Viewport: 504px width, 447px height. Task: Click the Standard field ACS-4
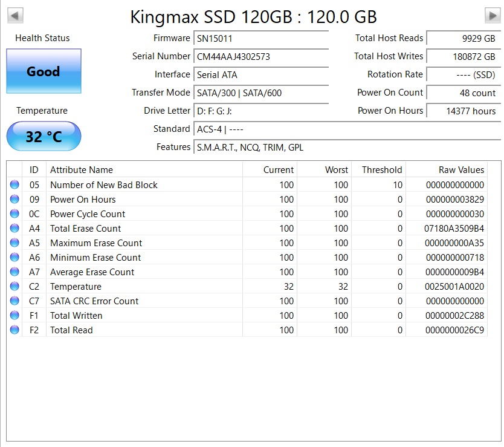347,129
